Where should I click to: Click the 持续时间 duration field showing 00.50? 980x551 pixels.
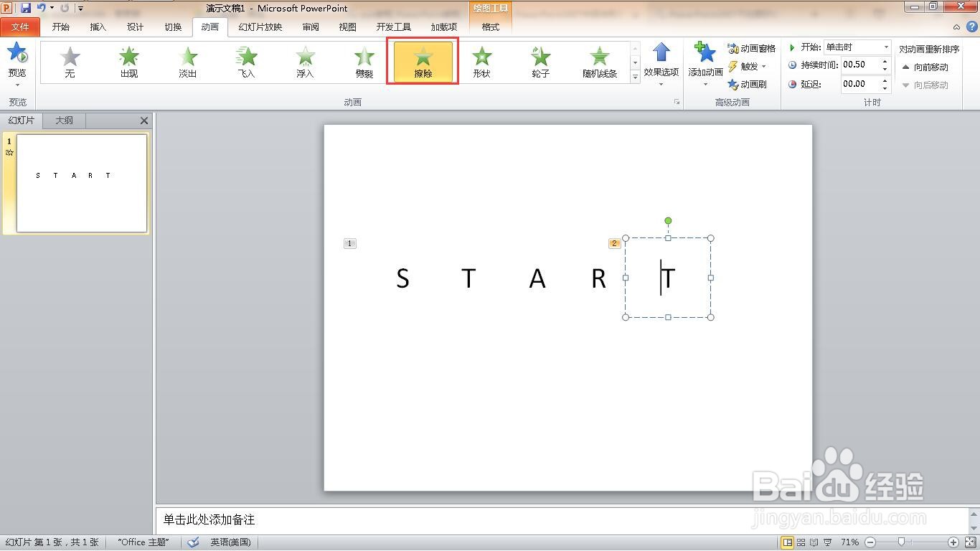[860, 65]
